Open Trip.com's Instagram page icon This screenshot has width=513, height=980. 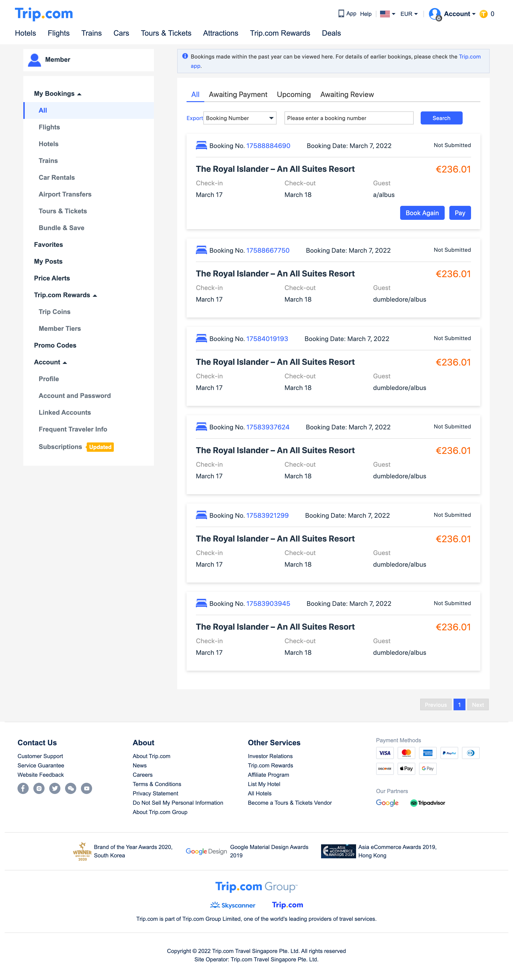39,788
